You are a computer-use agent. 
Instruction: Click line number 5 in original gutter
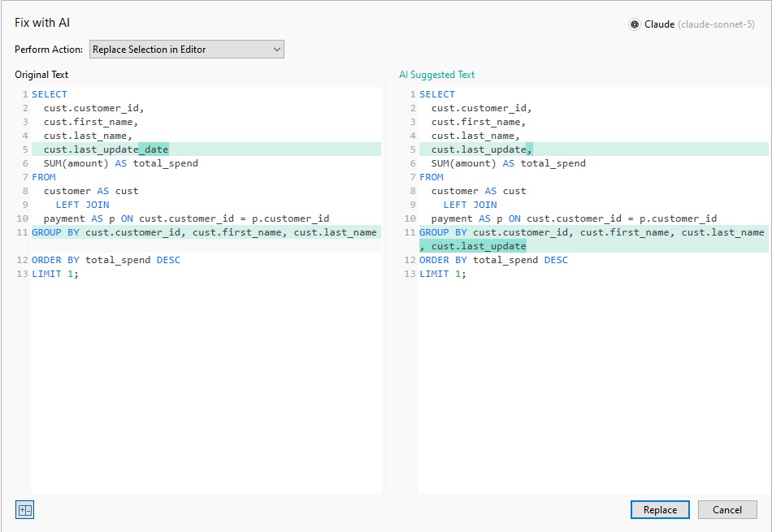tap(25, 149)
